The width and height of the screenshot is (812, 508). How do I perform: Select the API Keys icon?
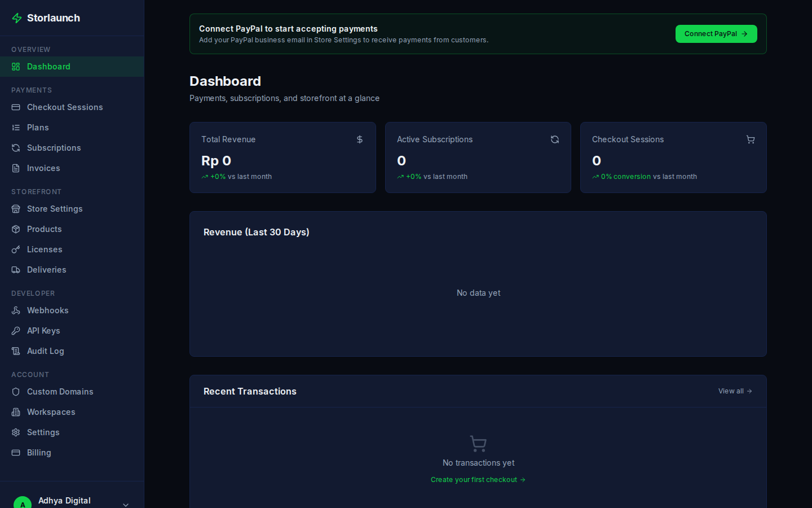coord(15,330)
